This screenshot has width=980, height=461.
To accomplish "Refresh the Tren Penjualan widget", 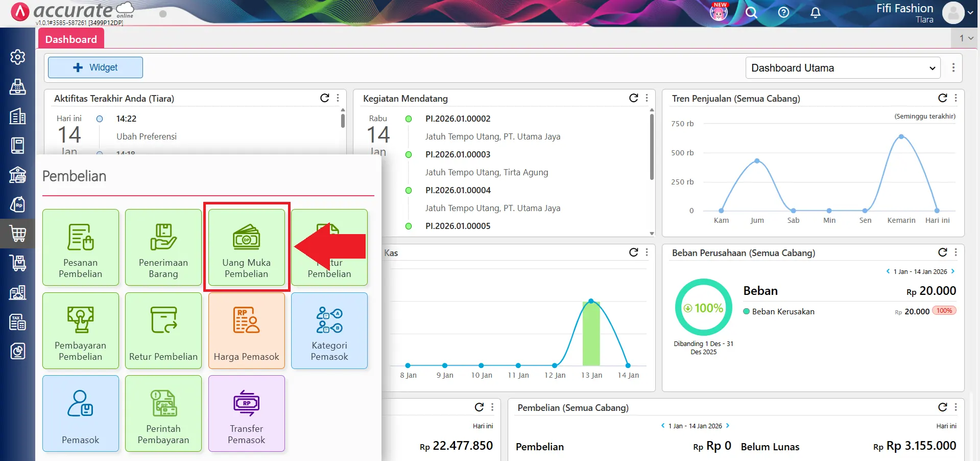I will [x=942, y=98].
